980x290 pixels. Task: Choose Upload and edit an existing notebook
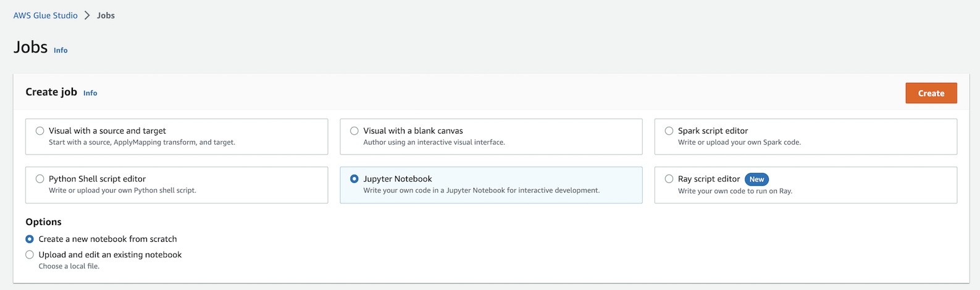pos(30,255)
